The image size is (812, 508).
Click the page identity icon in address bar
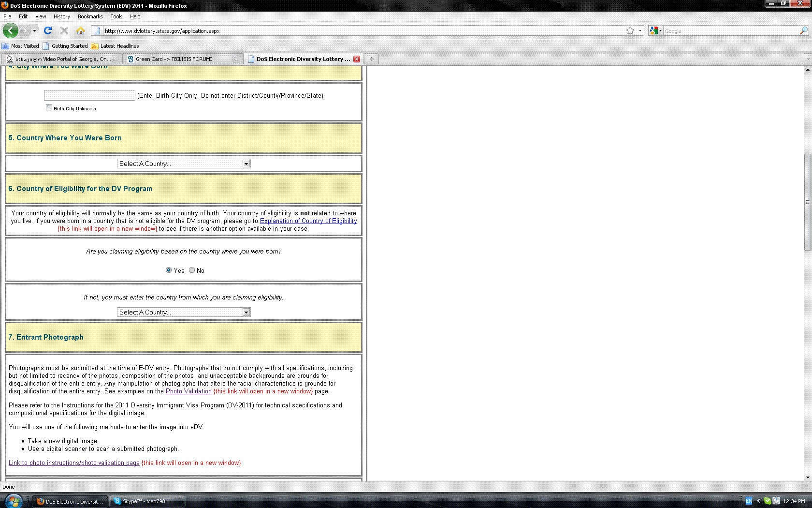[97, 30]
